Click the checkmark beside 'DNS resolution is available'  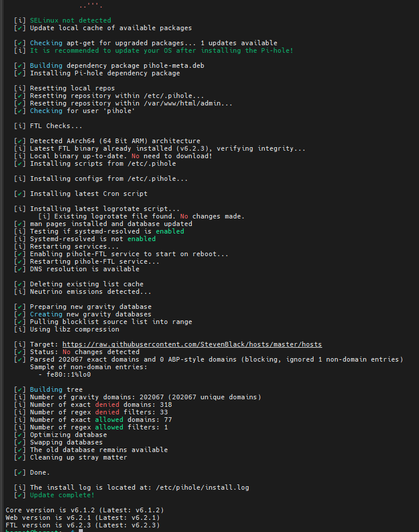click(x=20, y=269)
